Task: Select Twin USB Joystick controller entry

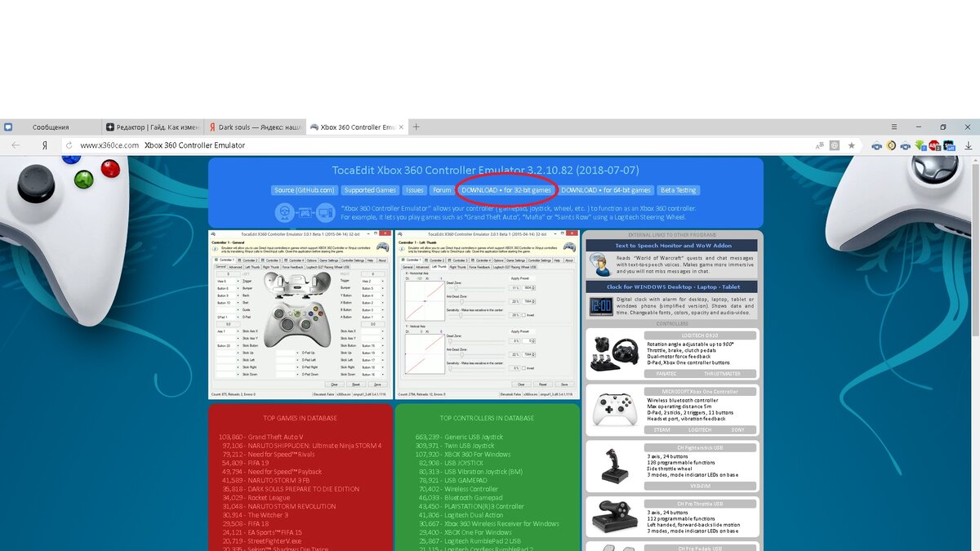Action: 456,446
